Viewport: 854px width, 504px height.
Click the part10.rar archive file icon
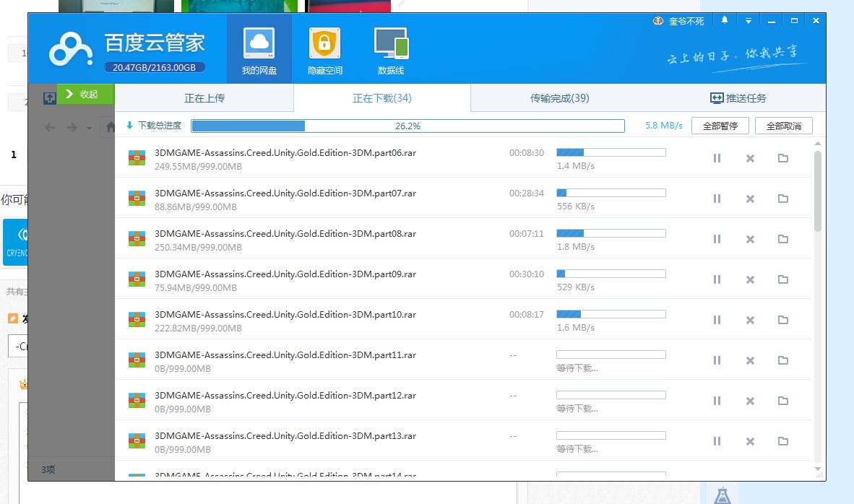point(137,319)
